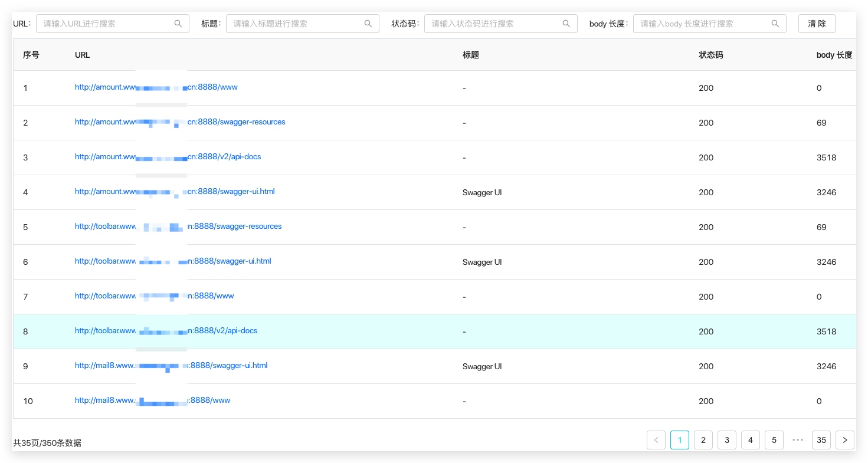868x463 pixels.
Task: Open the row 4 swagger-ui.html link
Action: tap(175, 192)
